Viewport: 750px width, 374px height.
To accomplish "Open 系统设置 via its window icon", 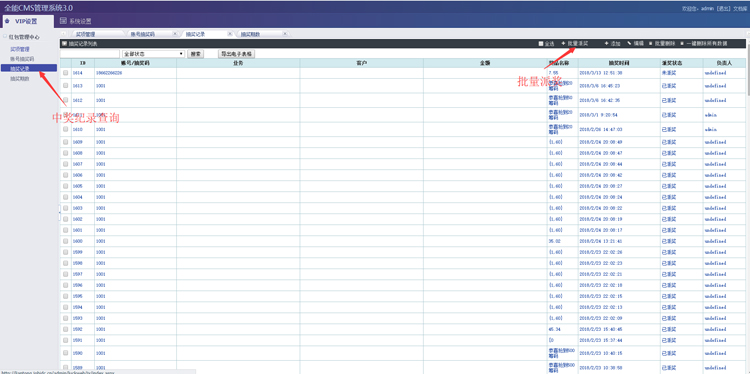I will pyautogui.click(x=63, y=21).
